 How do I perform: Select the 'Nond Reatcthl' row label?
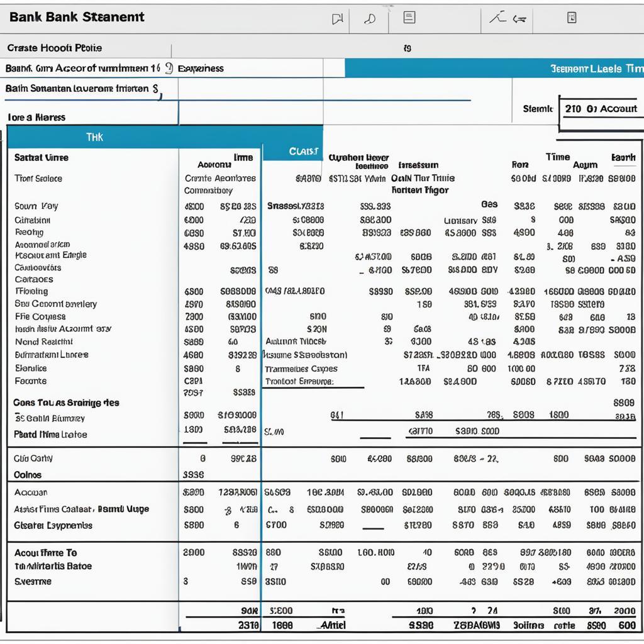(x=44, y=341)
